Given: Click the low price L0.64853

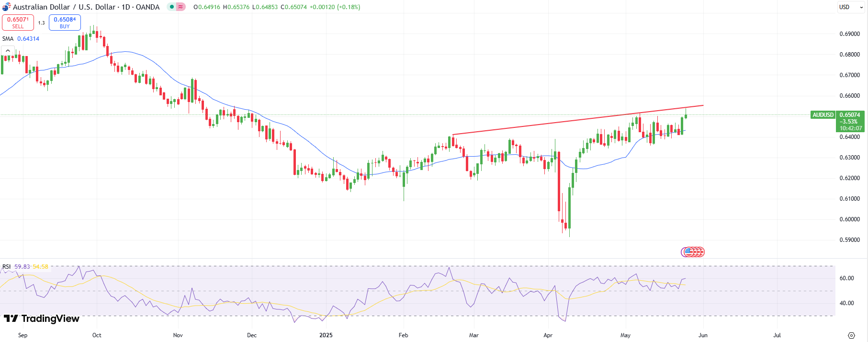Looking at the screenshot, I should pyautogui.click(x=265, y=7).
